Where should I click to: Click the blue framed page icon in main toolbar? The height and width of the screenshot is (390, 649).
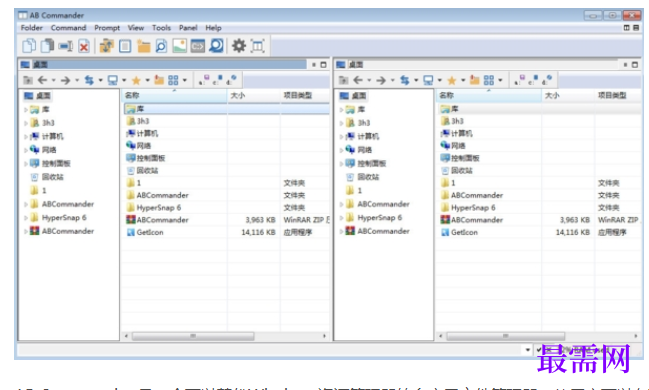pos(125,46)
